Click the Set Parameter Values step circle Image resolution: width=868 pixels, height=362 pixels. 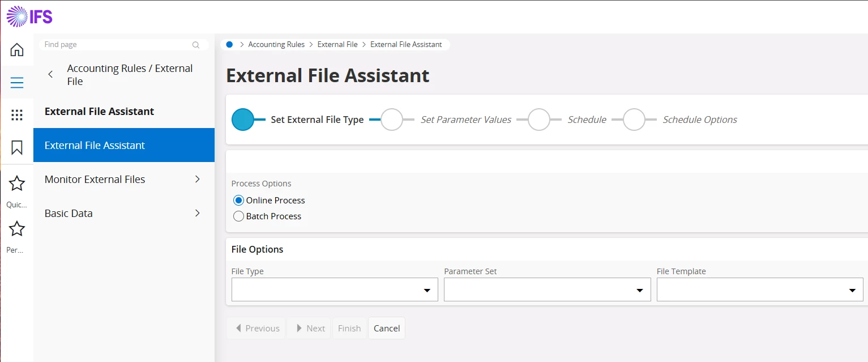[x=392, y=120]
